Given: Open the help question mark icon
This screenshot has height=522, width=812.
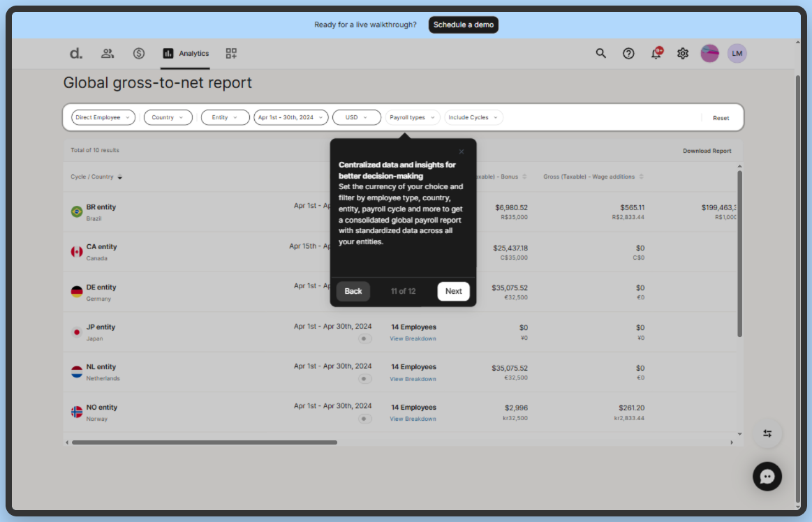Looking at the screenshot, I should [x=628, y=53].
